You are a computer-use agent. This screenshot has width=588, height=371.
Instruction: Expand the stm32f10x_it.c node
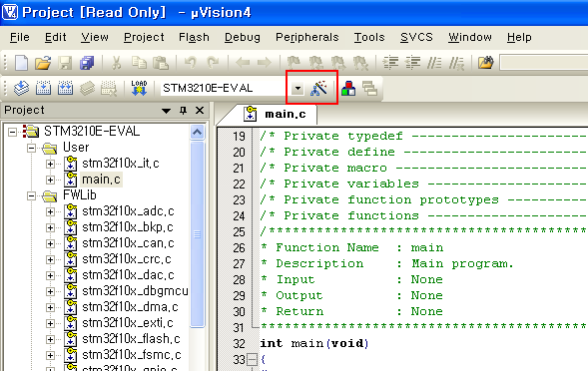tap(50, 164)
